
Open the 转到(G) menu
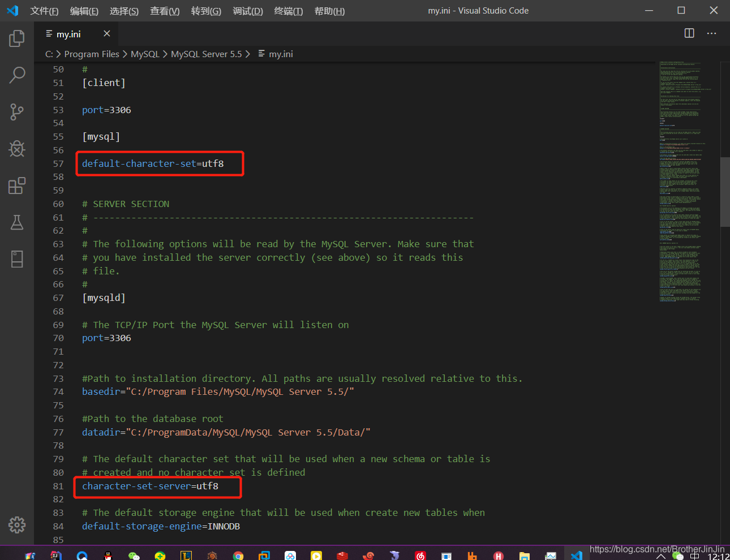(206, 11)
